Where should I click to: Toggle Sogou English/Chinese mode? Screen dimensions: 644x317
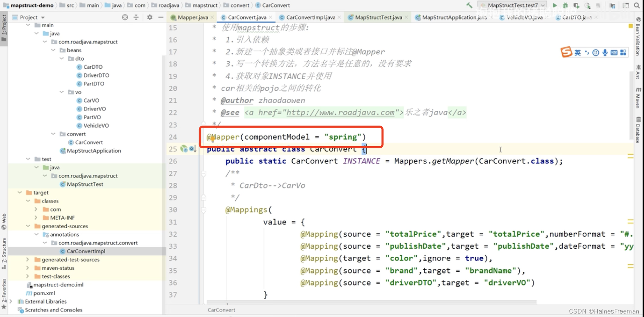(x=577, y=53)
